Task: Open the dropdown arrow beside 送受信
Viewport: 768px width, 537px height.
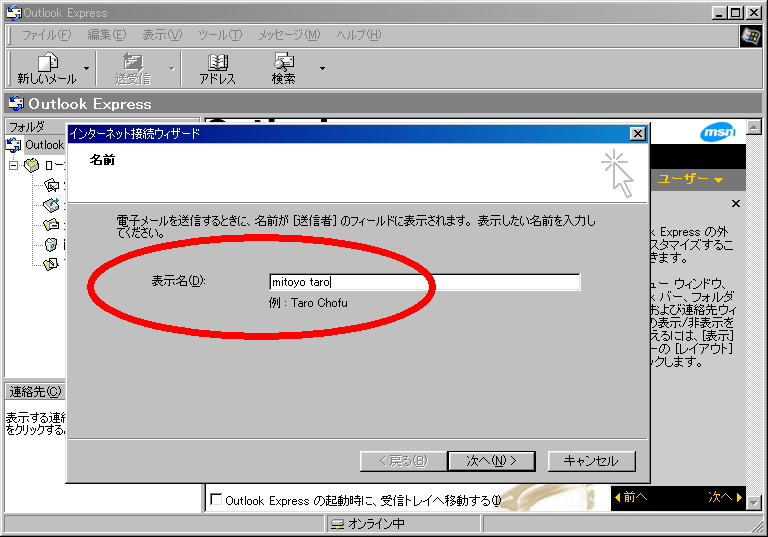Action: point(172,69)
